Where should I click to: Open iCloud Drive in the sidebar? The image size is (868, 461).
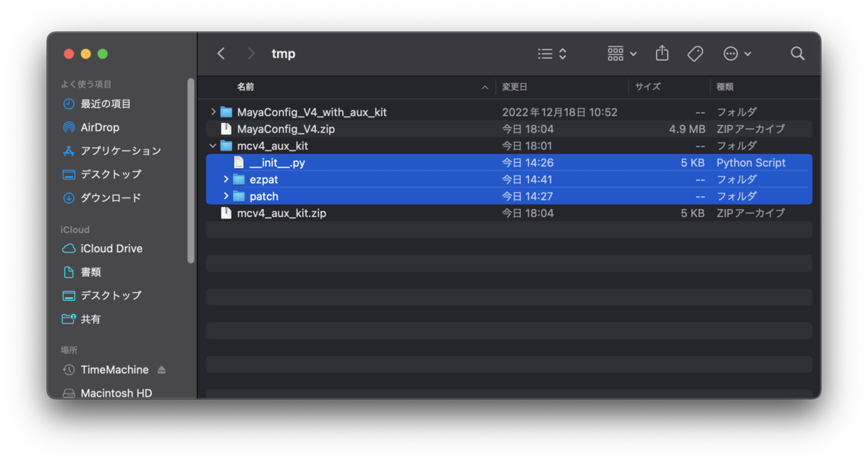(111, 248)
